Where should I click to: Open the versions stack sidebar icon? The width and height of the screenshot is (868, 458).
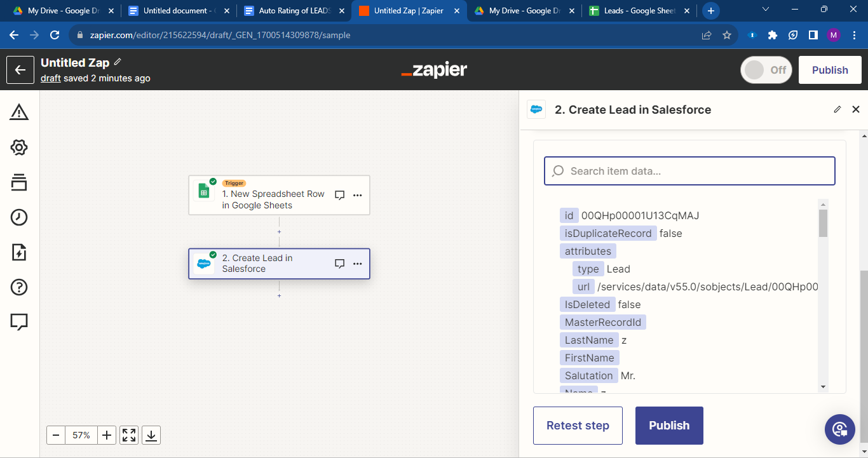coord(19,182)
